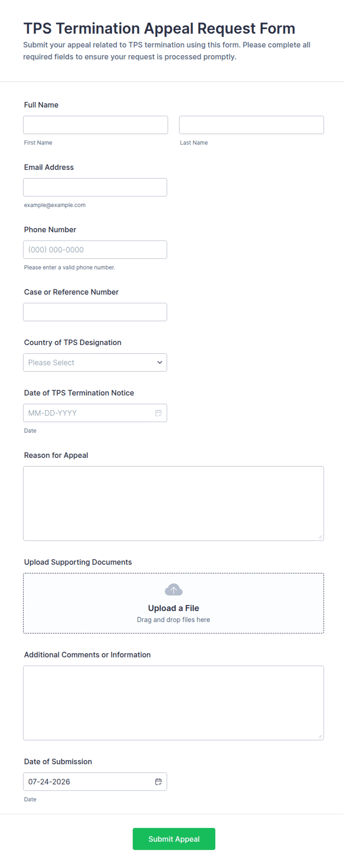344x868 pixels.
Task: Click inside Additional Comments or Information textarea
Action: (x=173, y=703)
